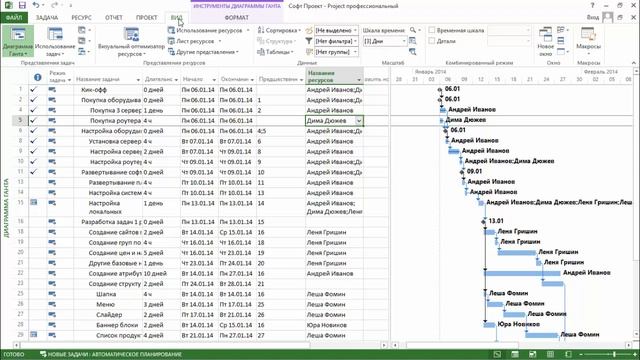640x360 pixels.
Task: Click the Сортировка button
Action: pos(280,31)
